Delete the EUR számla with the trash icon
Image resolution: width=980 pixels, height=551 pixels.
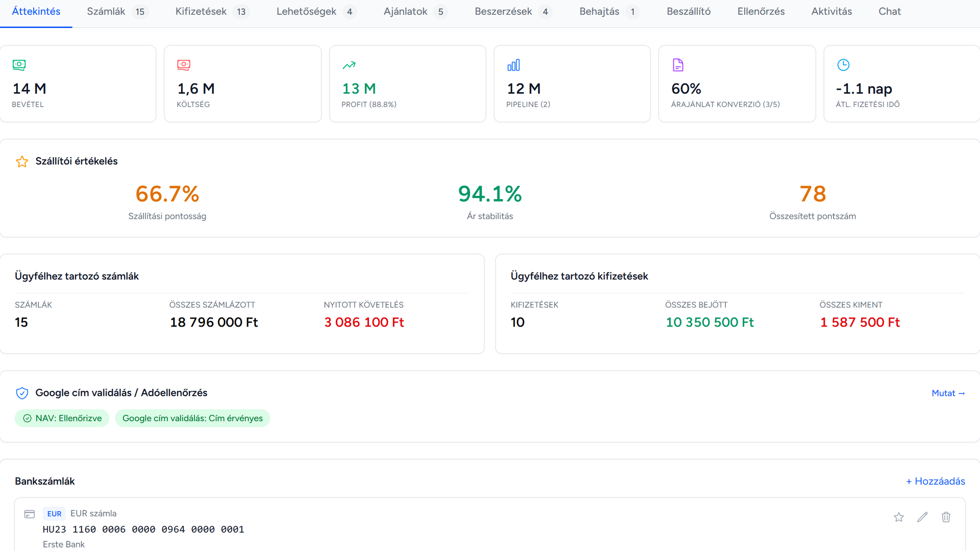[946, 517]
